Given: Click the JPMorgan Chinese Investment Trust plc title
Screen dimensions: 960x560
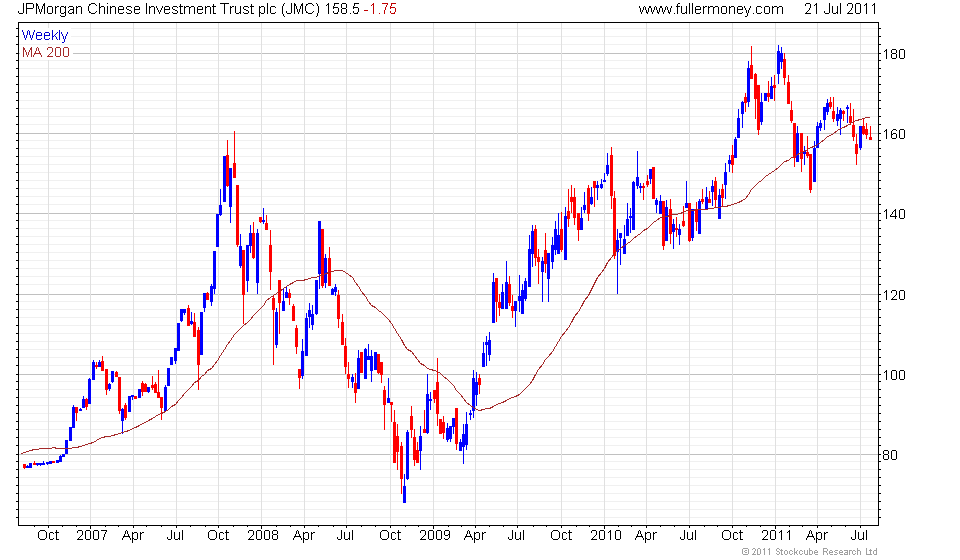Looking at the screenshot, I should click(169, 9).
